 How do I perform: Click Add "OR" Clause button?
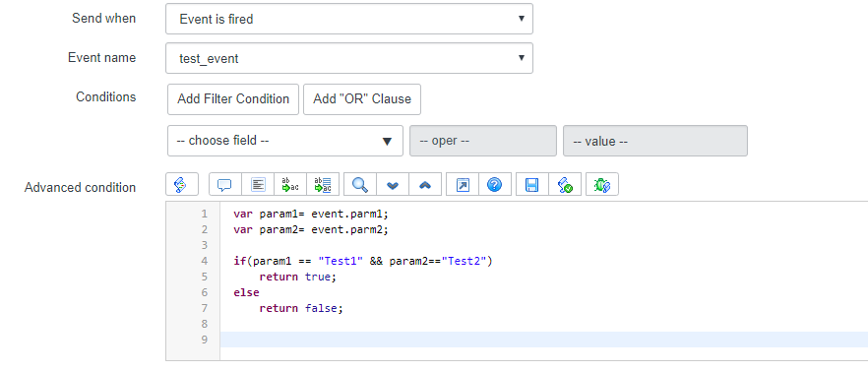362,99
